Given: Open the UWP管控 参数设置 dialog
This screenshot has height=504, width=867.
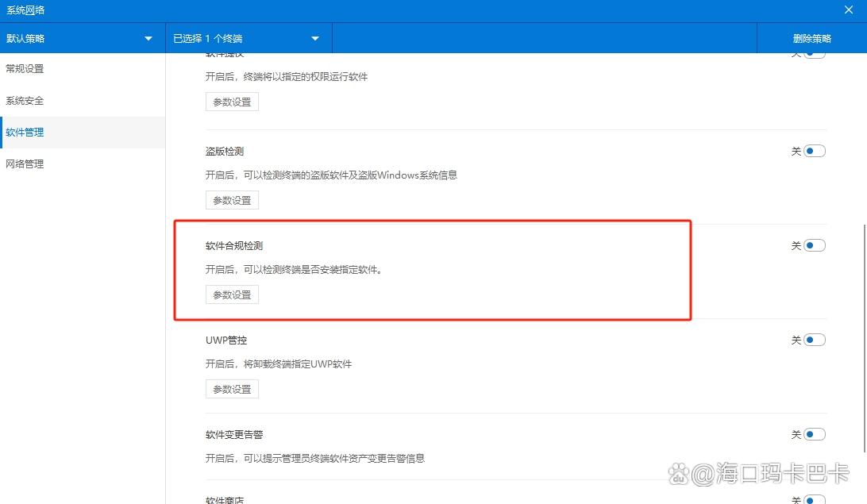Looking at the screenshot, I should [231, 388].
